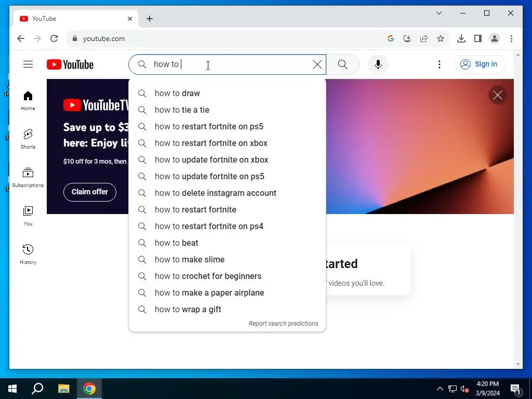Bookmark this tab with the star icon
The height and width of the screenshot is (399, 532).
[x=441, y=38]
